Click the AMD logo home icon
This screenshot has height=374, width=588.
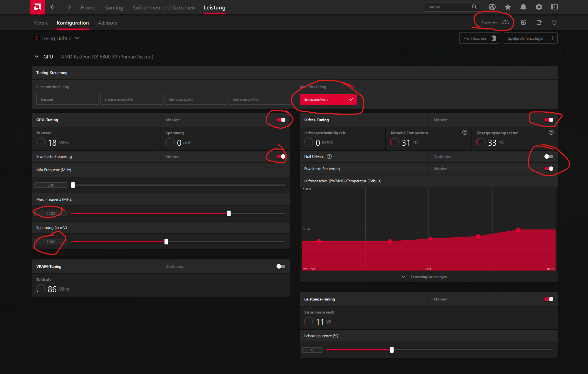pos(37,7)
